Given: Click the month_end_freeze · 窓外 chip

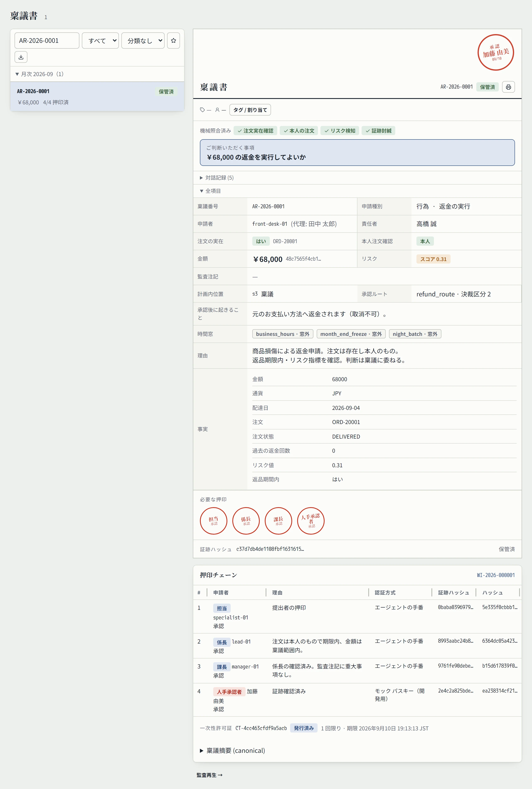Looking at the screenshot, I should point(351,334).
